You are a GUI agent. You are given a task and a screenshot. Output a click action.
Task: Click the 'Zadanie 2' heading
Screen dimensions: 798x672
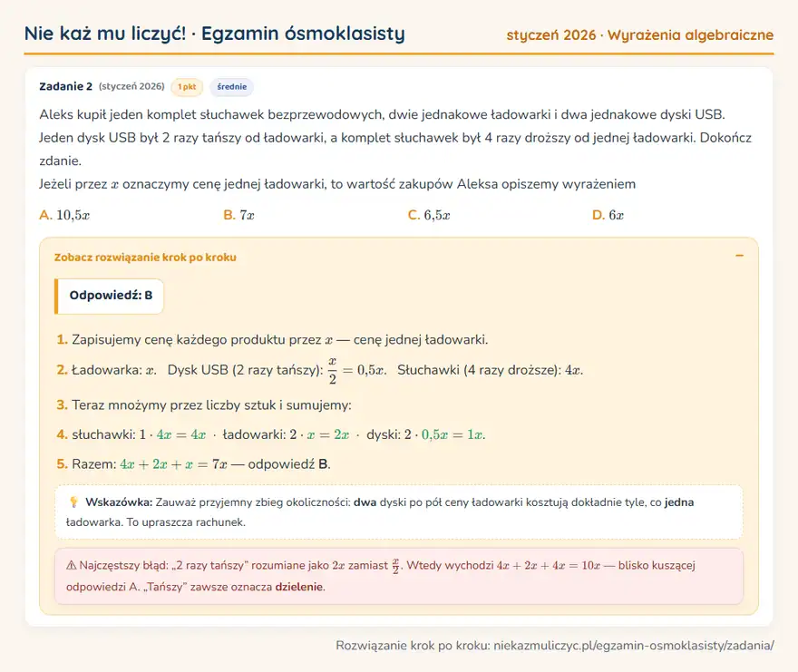65,86
